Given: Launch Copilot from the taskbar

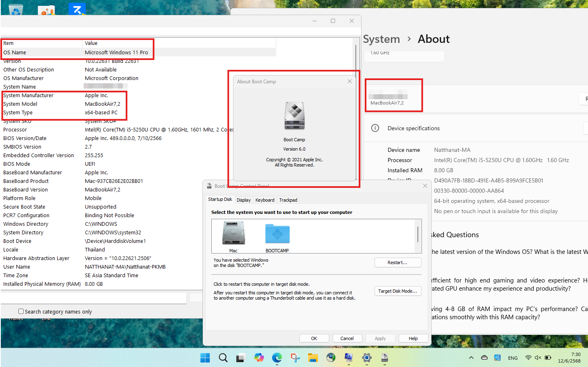Looking at the screenshot, I should 259,358.
